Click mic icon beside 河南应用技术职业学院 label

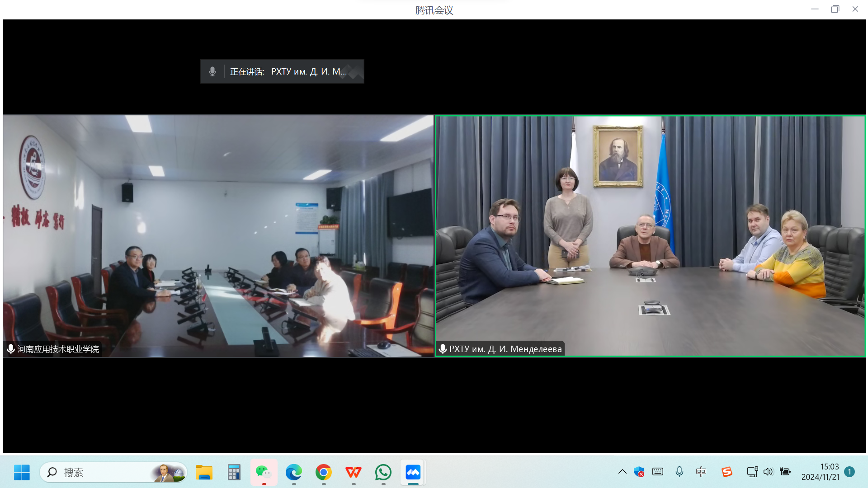tap(11, 349)
